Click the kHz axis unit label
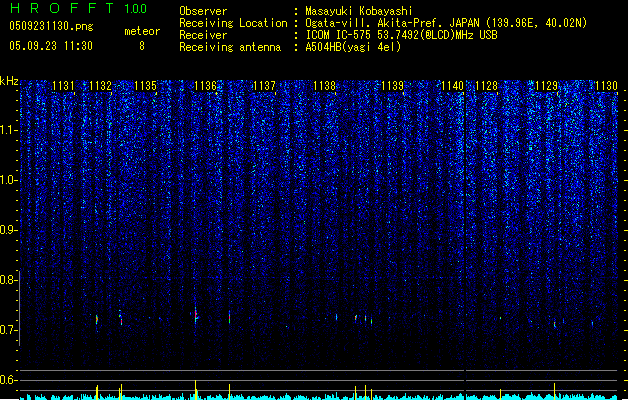The image size is (629, 400). point(9,81)
